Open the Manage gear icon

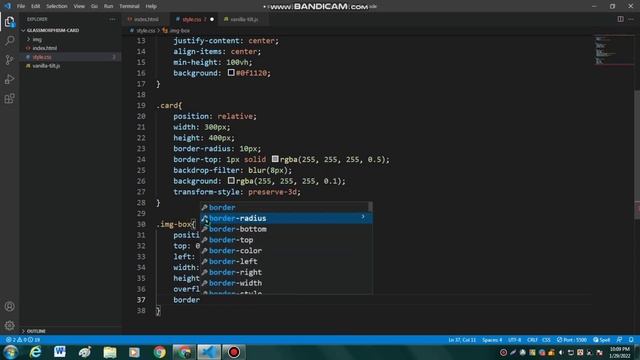tap(9, 325)
